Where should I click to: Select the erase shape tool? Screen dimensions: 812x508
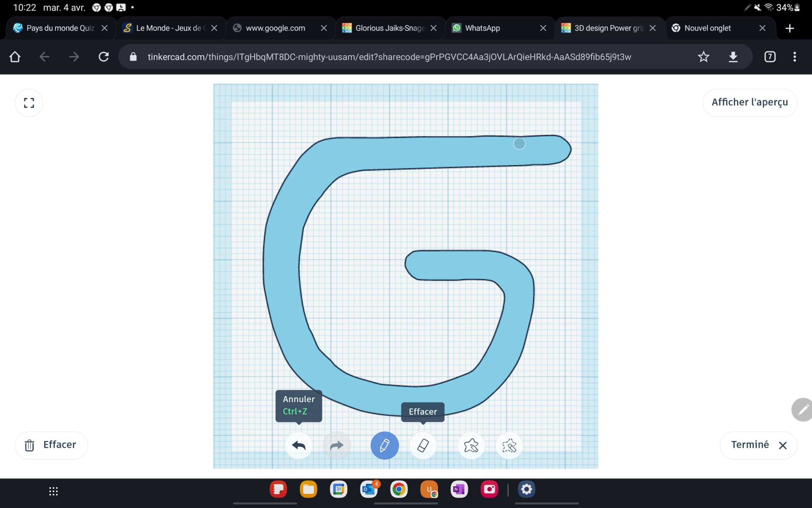coord(509,445)
